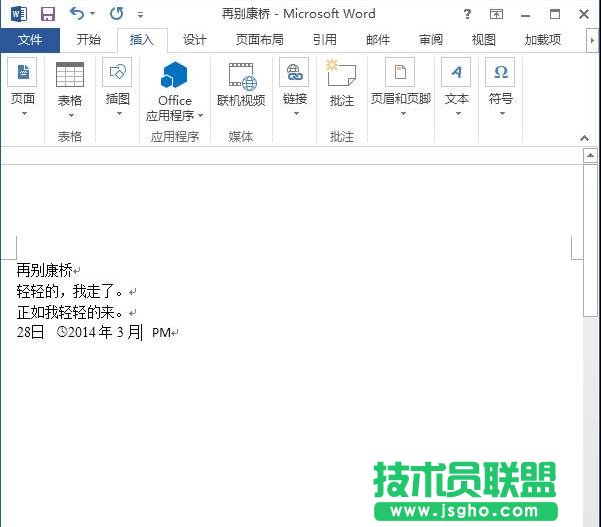Click the title line 再别康桥 in document
This screenshot has height=527, width=601.
point(44,271)
